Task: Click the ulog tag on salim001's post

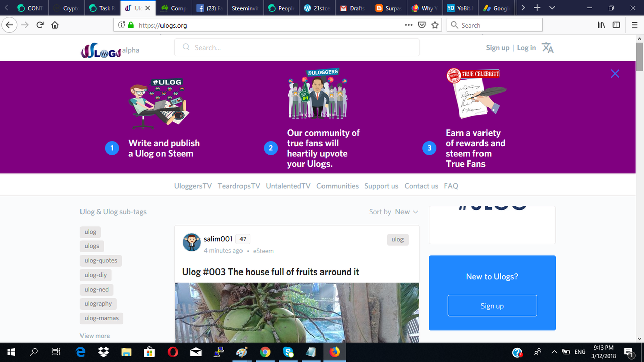Action: [x=397, y=239]
